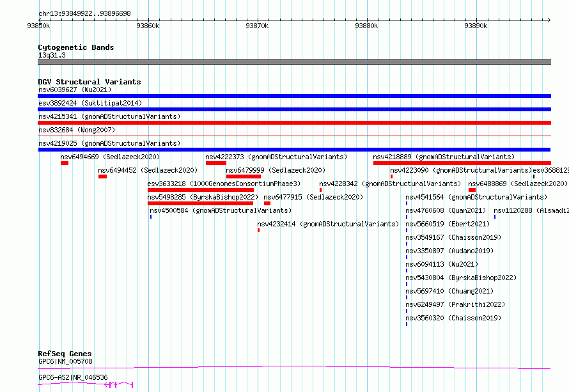Click the nsv6494669 (Sedlazeck2020) label

coord(110,157)
